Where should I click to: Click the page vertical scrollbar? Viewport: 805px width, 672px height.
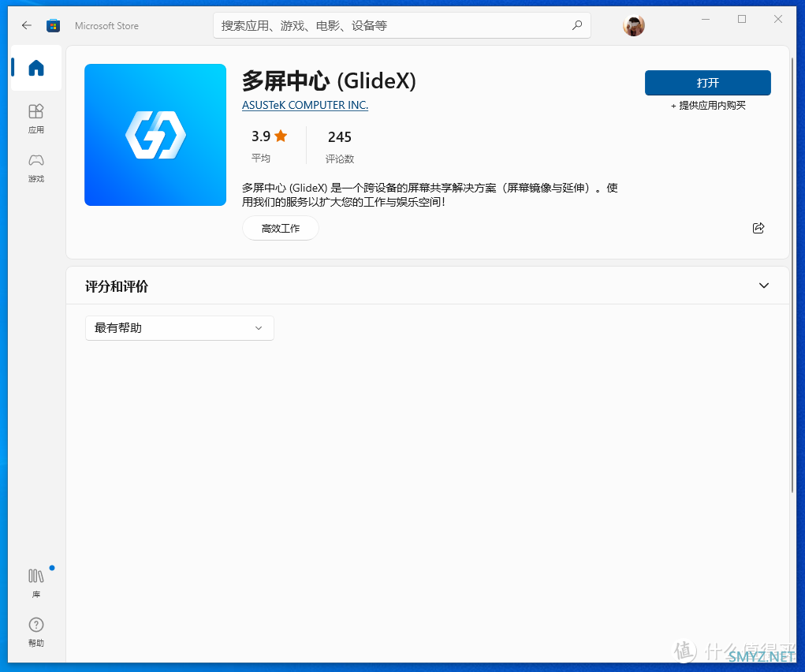tap(793, 274)
